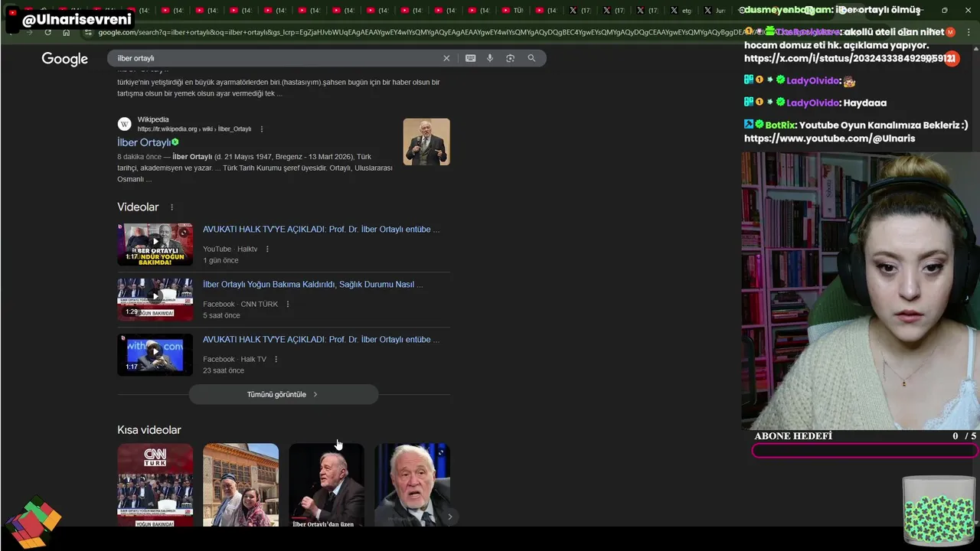Click the Tümünü görüntüle button

pyautogui.click(x=283, y=394)
